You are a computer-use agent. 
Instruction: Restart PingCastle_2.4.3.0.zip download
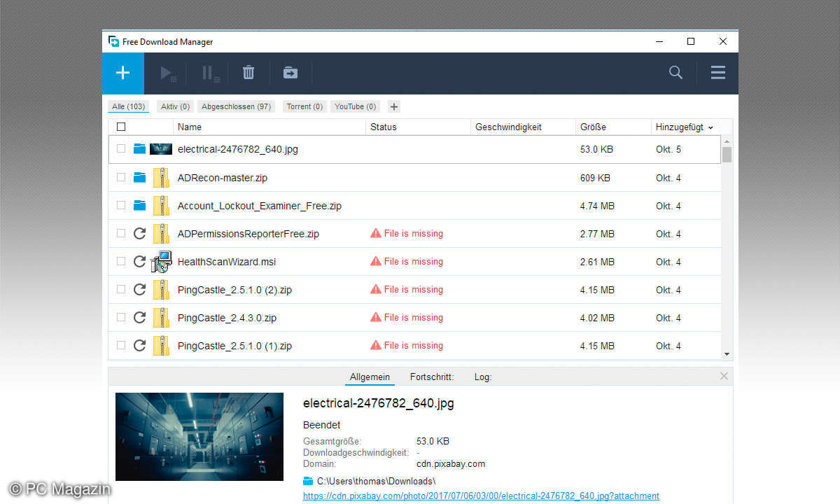click(x=139, y=318)
